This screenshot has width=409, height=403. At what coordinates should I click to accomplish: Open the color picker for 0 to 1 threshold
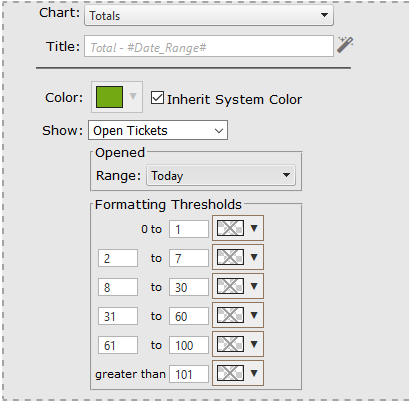[x=238, y=228]
